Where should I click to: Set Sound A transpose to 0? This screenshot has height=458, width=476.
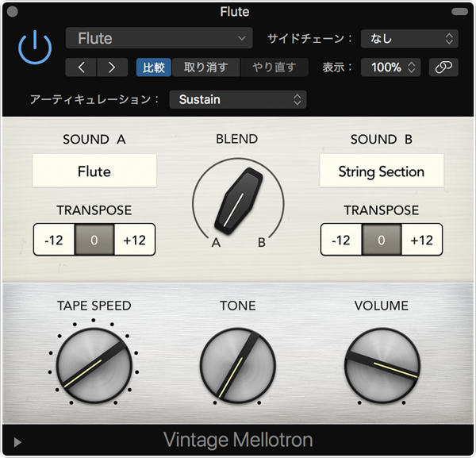(94, 240)
